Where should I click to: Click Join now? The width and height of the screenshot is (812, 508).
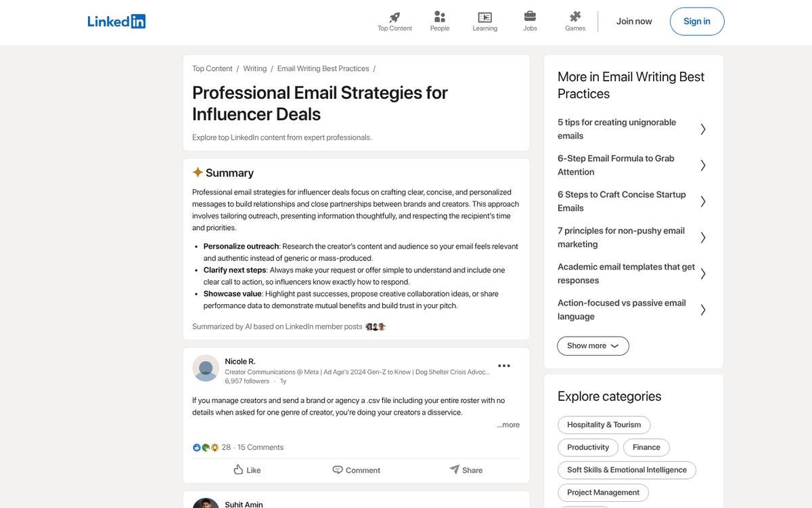click(634, 22)
